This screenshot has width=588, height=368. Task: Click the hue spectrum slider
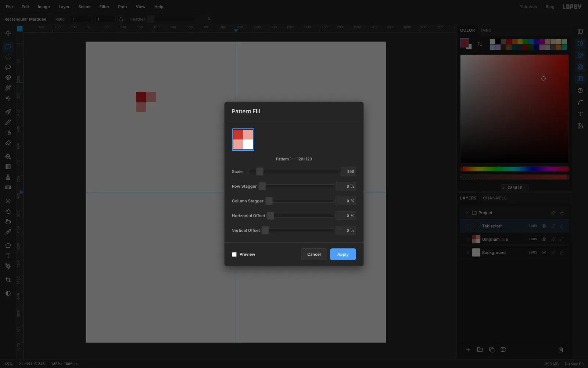pos(514,169)
